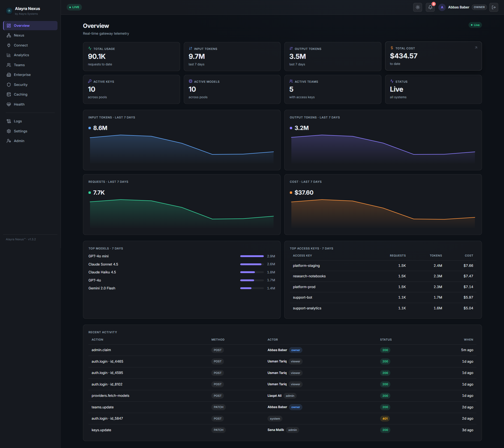Open the Caching page

tap(30, 95)
